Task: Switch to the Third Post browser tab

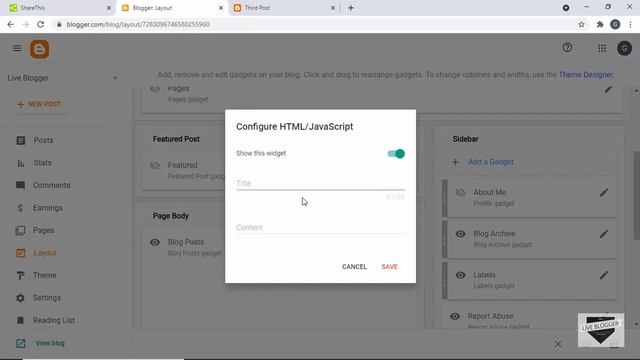Action: tap(284, 8)
